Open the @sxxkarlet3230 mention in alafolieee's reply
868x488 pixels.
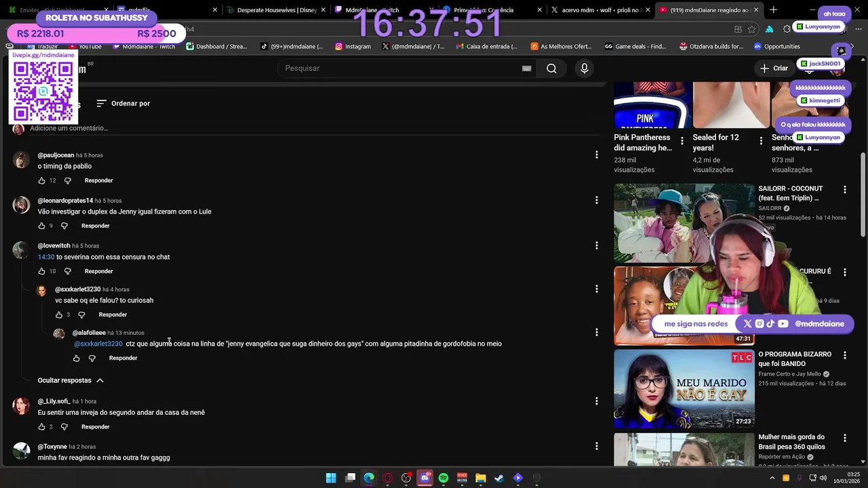[98, 344]
